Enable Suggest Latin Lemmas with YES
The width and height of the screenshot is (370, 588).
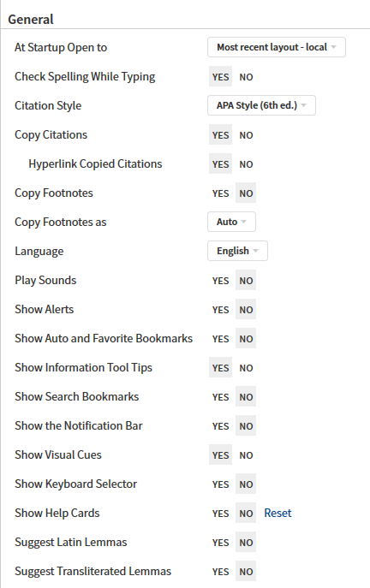click(220, 543)
